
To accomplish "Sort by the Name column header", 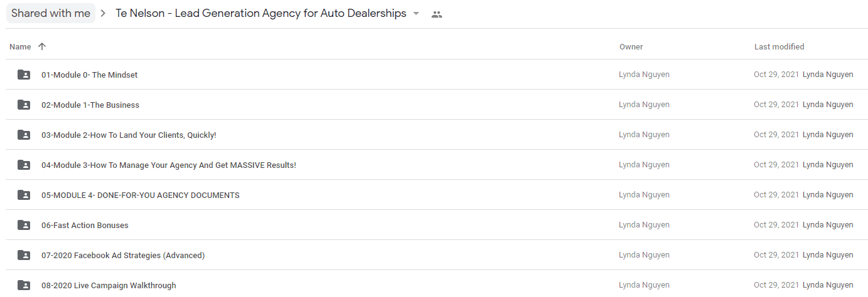I will coord(20,46).
